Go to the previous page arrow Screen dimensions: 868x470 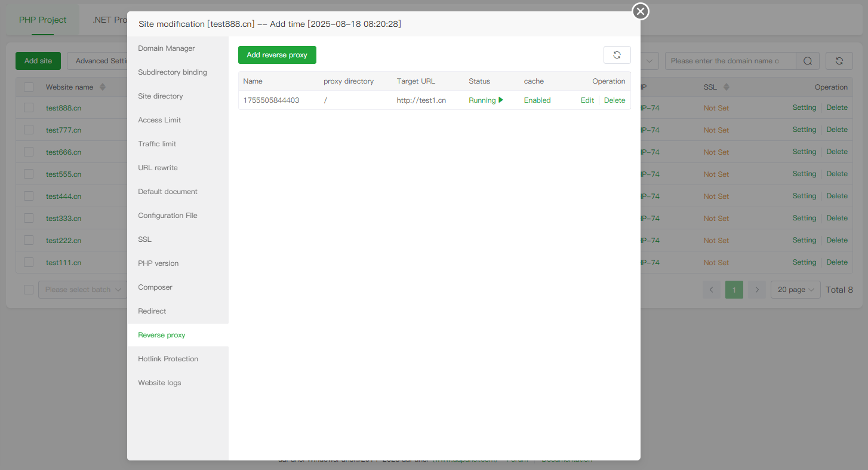click(711, 290)
